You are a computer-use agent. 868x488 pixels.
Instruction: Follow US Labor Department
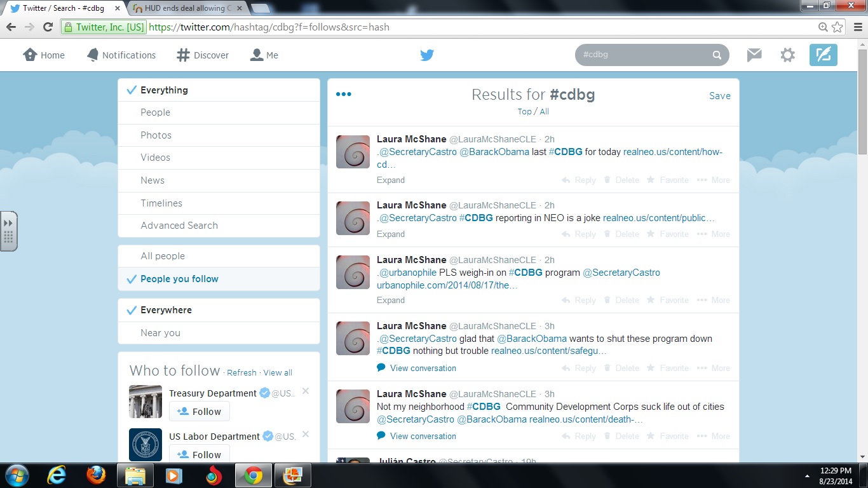coord(200,454)
